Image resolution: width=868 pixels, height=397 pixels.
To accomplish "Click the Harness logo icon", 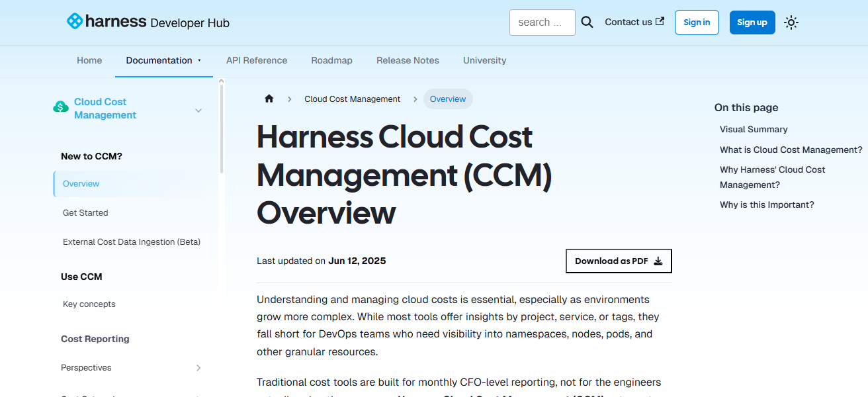I will pos(74,21).
